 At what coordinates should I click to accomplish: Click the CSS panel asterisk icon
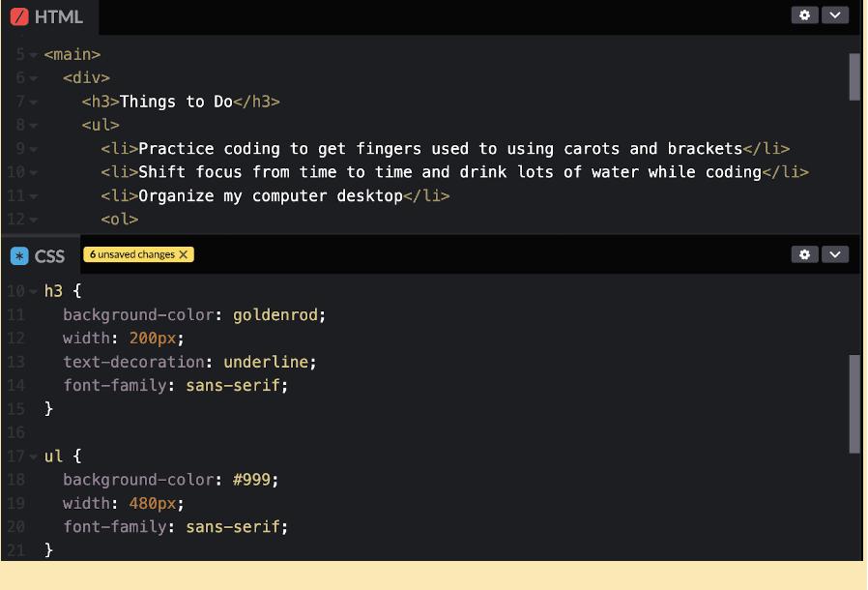click(x=19, y=254)
